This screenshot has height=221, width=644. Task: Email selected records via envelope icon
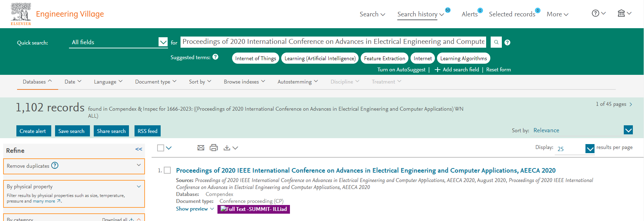(201, 148)
